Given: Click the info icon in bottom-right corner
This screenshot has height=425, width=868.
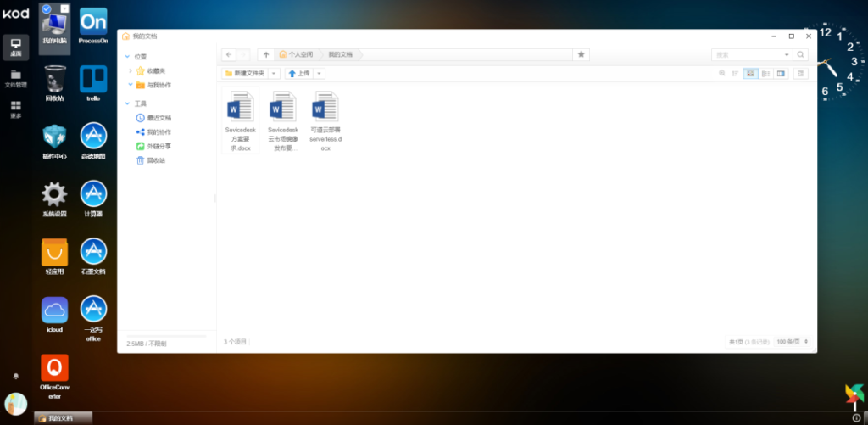Looking at the screenshot, I should pyautogui.click(x=856, y=418).
